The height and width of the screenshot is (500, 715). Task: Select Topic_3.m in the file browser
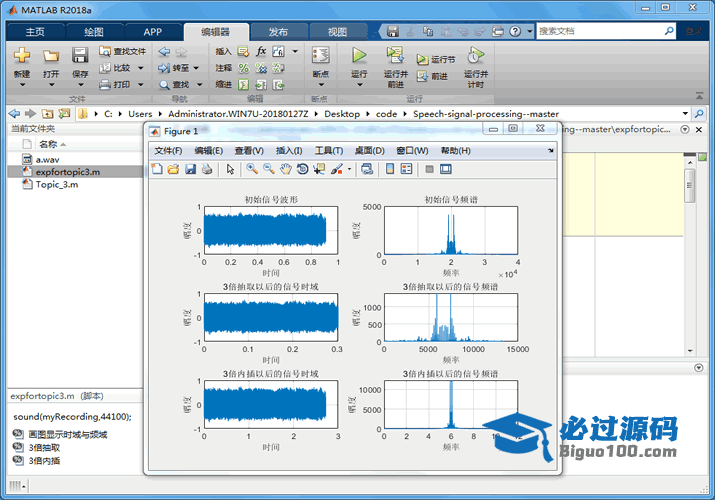point(56,184)
